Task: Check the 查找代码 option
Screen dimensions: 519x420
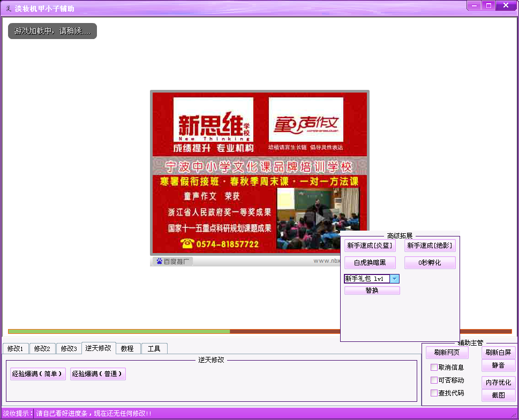Action: click(434, 393)
